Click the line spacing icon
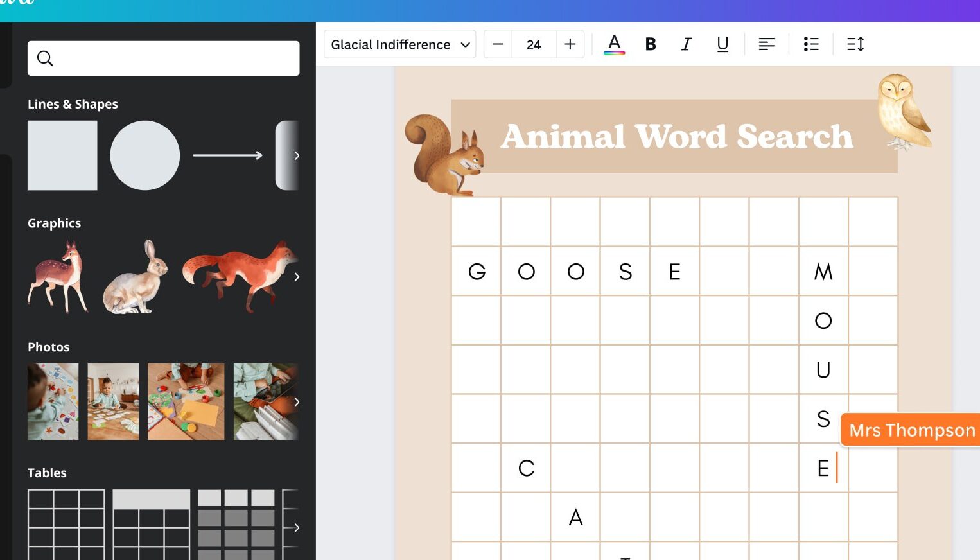The width and height of the screenshot is (980, 560). pyautogui.click(x=855, y=44)
